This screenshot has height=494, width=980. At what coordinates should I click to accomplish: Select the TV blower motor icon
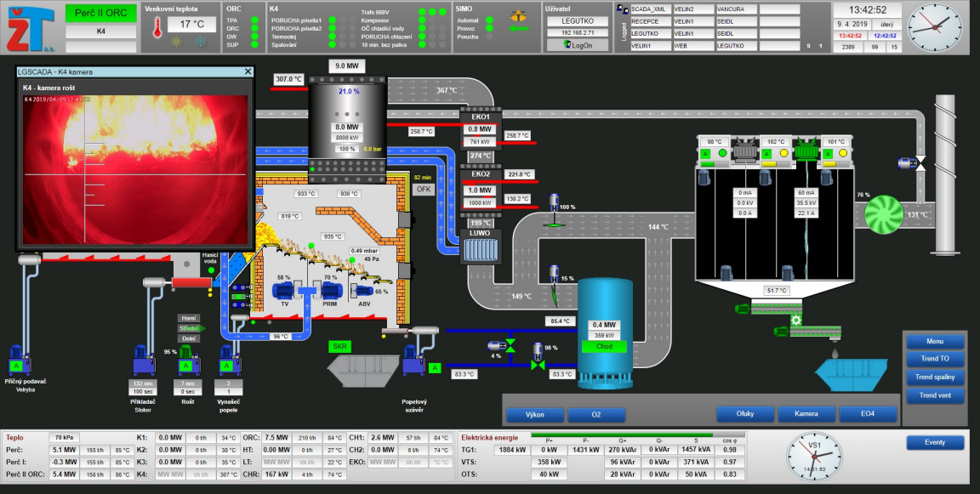(285, 291)
